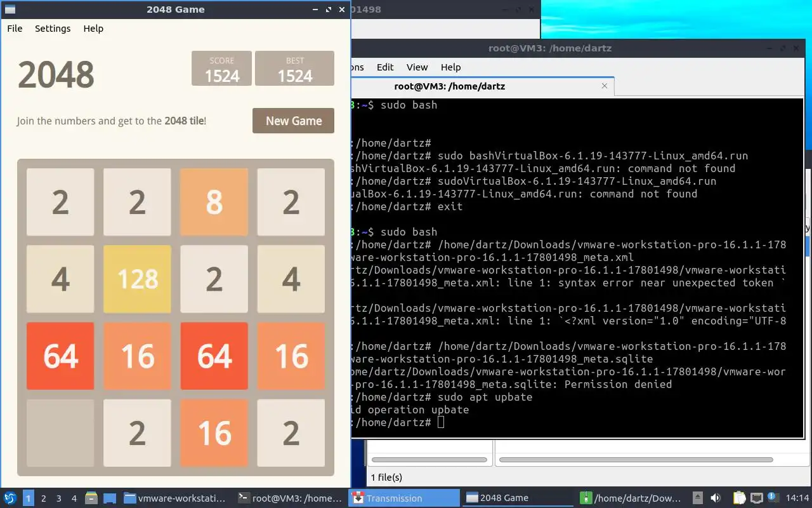Click the 14:14 clock on the taskbar

[797, 498]
